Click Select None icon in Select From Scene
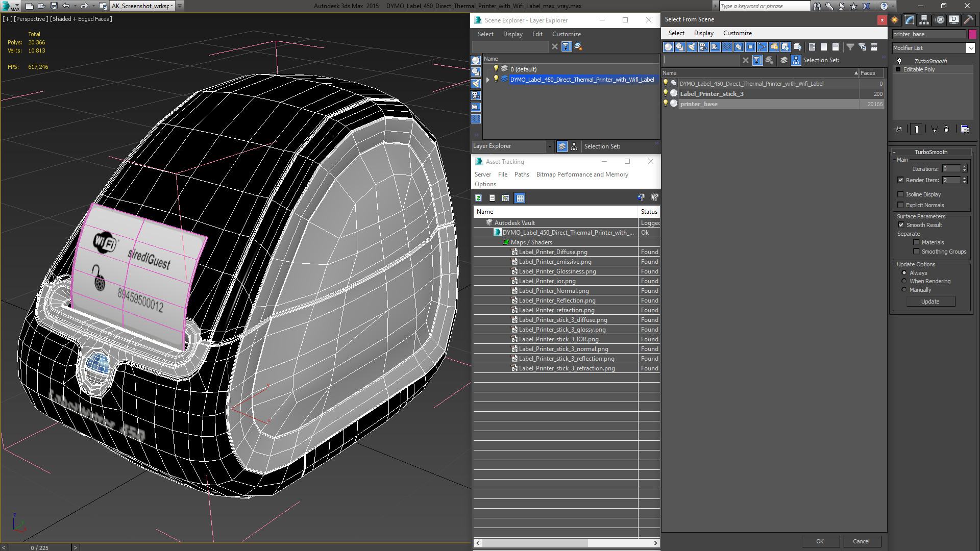980x551 pixels. [x=824, y=47]
